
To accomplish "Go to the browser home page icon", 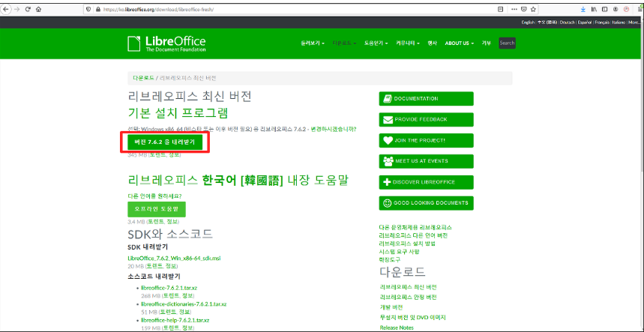I will point(38,10).
